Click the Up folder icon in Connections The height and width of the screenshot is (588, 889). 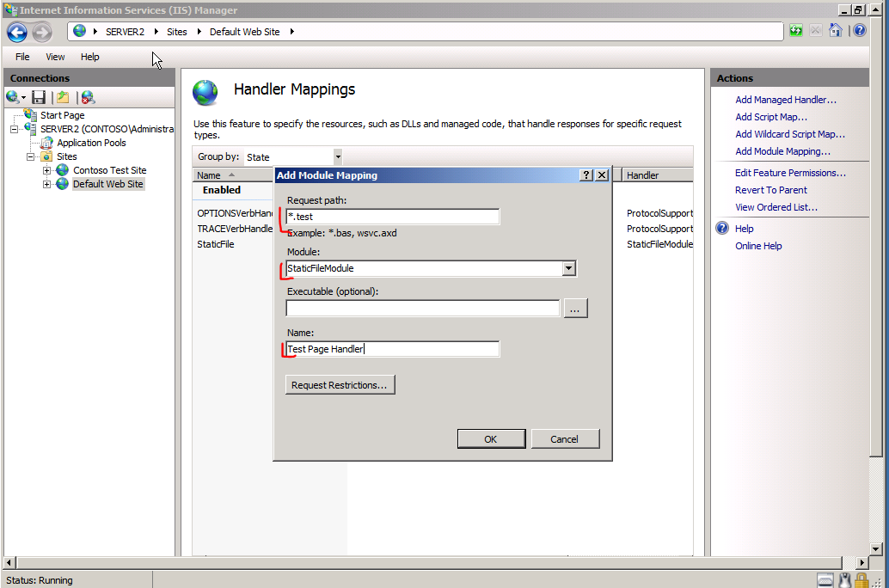[63, 97]
